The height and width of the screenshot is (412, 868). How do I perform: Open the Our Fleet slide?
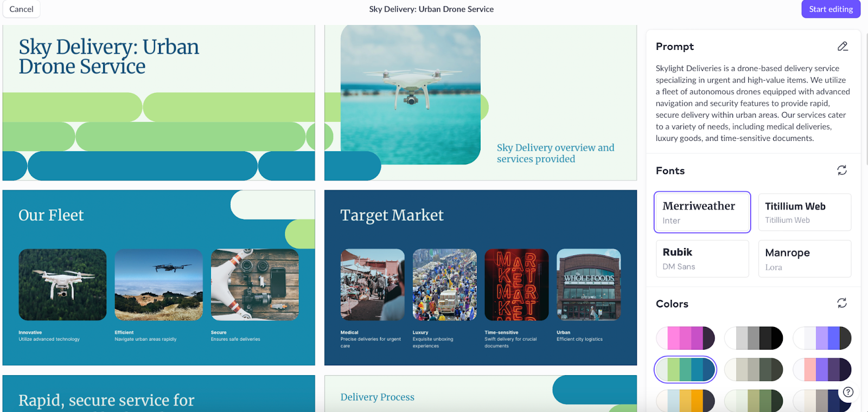(159, 278)
